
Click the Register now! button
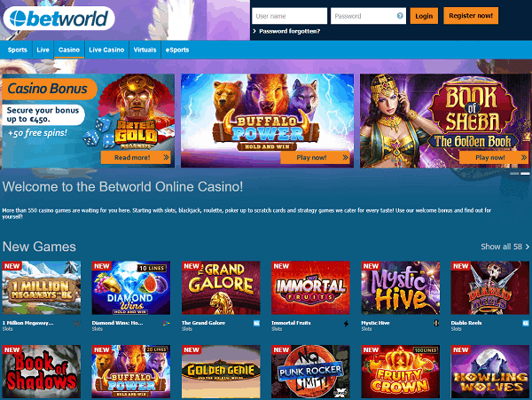point(471,16)
